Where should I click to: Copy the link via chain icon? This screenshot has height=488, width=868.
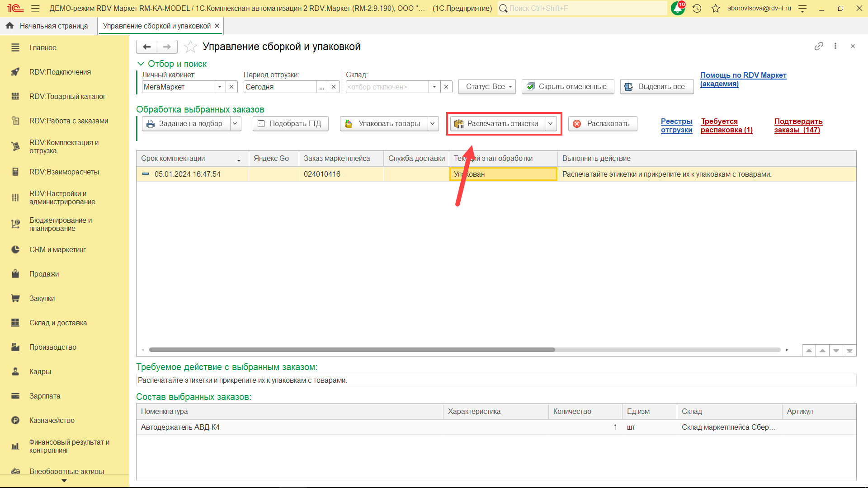pos(819,46)
